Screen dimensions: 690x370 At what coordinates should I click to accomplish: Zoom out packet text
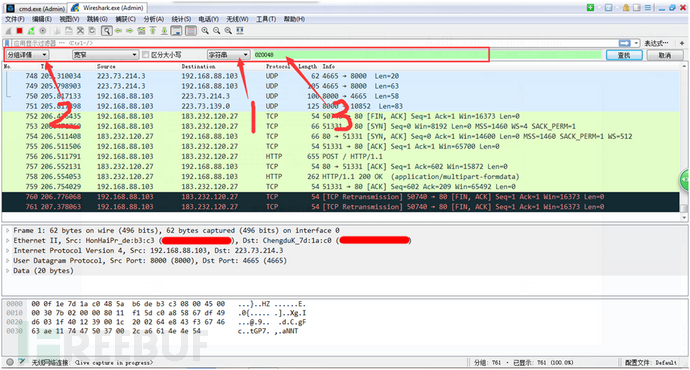(217, 31)
